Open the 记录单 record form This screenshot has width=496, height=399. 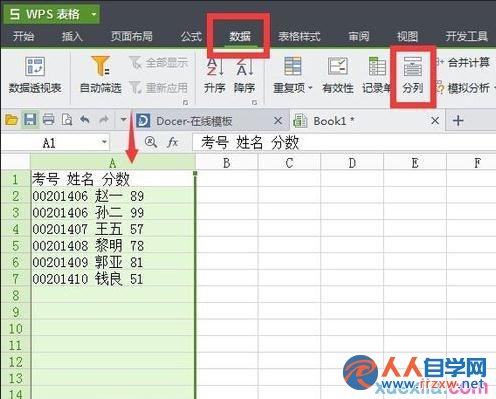(377, 75)
